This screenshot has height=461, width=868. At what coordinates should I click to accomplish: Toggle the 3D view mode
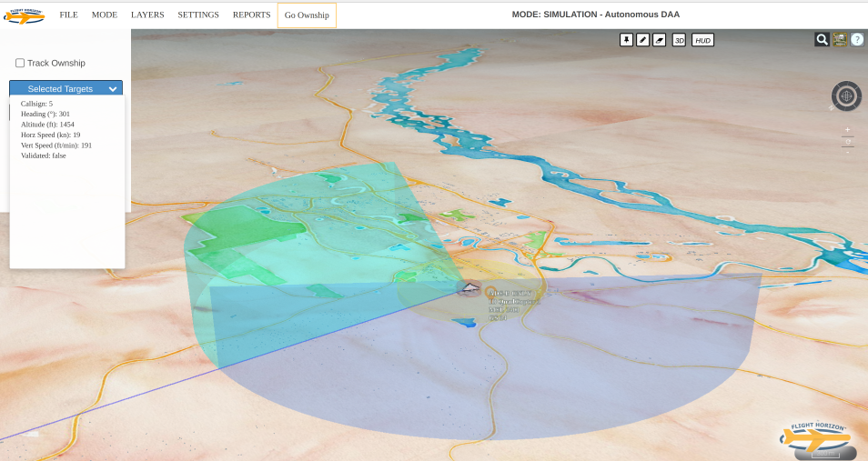coord(679,40)
